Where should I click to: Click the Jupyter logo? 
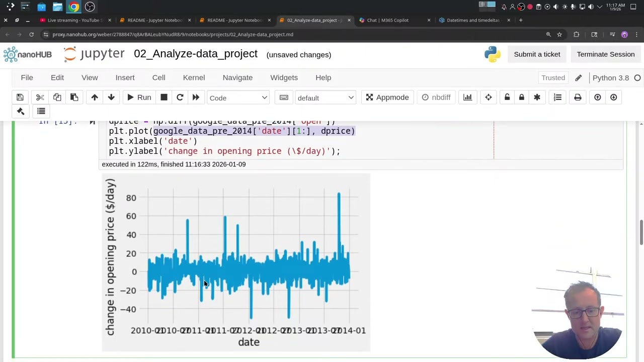point(94,54)
